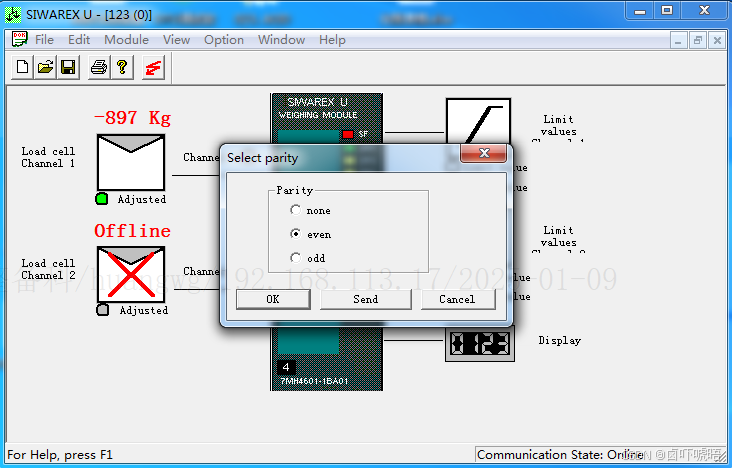The image size is (732, 468).
Task: Click the green Adjusted indicator of Channel 1
Action: (x=102, y=199)
